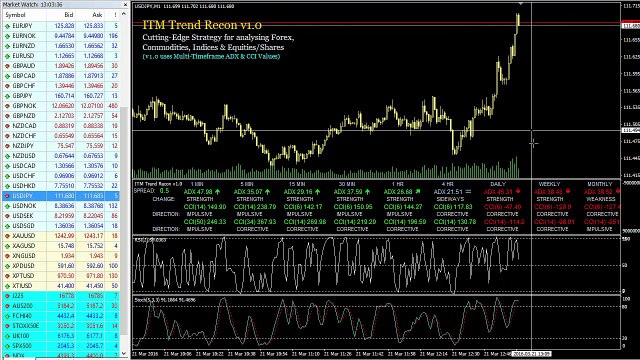This screenshot has width=640, height=360.
Task: Click the 1 MIN 'ADX 47.98' reading
Action: [x=198, y=191]
